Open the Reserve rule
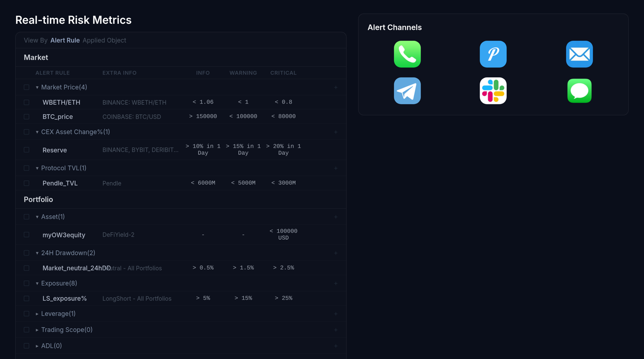The height and width of the screenshot is (359, 644). pyautogui.click(x=54, y=150)
